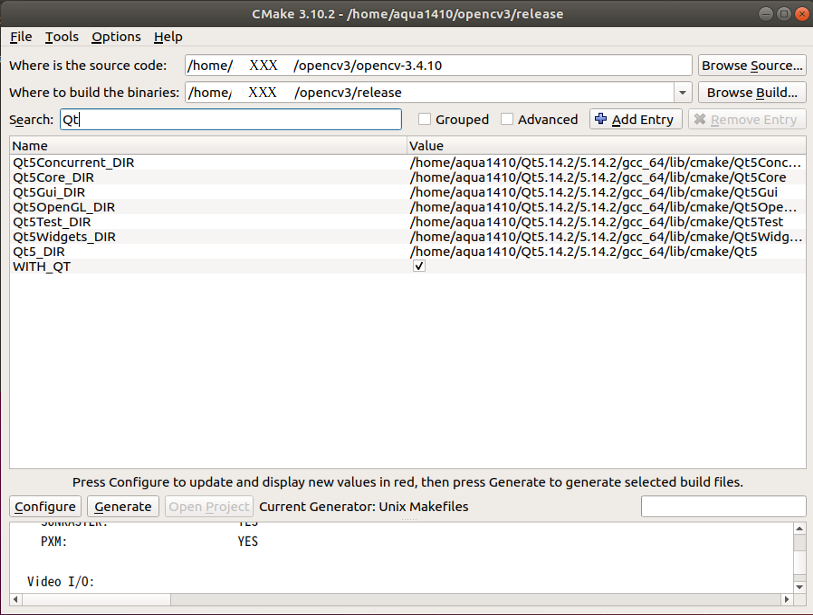Viewport: 813px width, 615px height.
Task: Click the Qt5Concurrent_DIR path value
Action: (606, 162)
